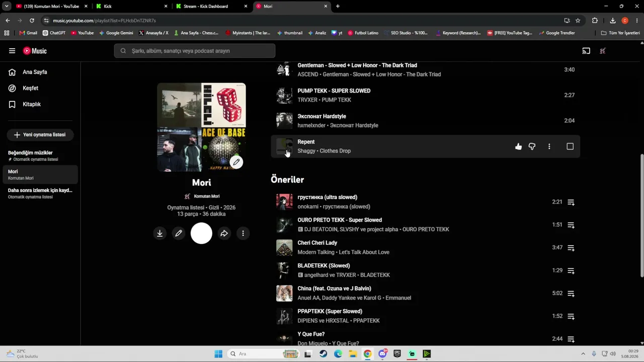Open the Chrome extensions puzzle menu
The width and height of the screenshot is (644, 362).
tap(595, 21)
